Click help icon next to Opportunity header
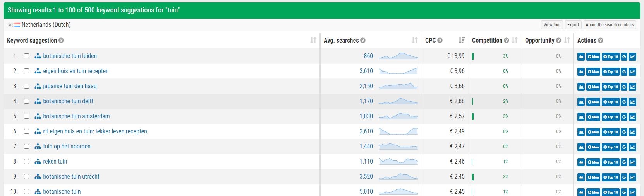Viewport: 644px width, 196px height. pyautogui.click(x=558, y=41)
